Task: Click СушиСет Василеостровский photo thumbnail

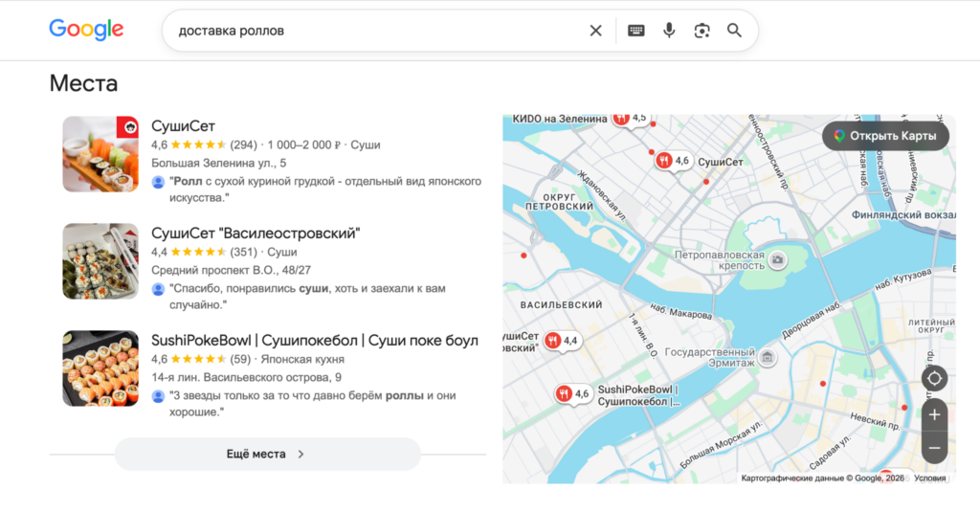Action: click(100, 261)
